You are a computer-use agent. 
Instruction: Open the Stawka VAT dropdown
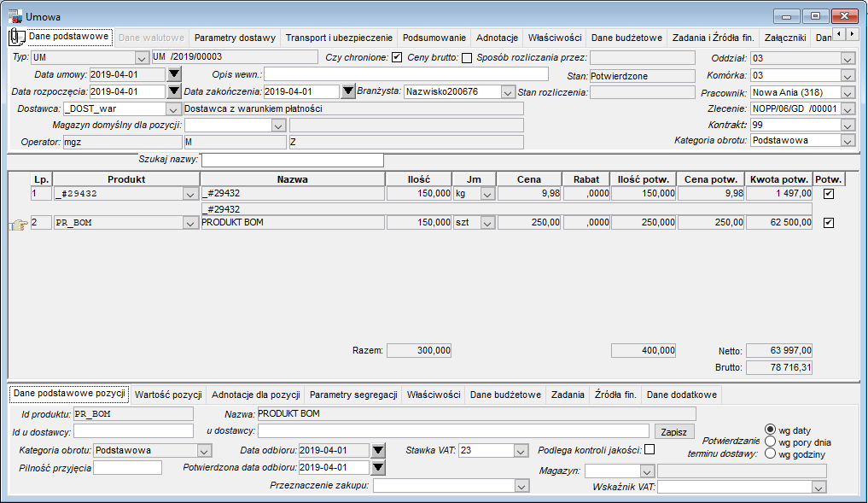521,452
